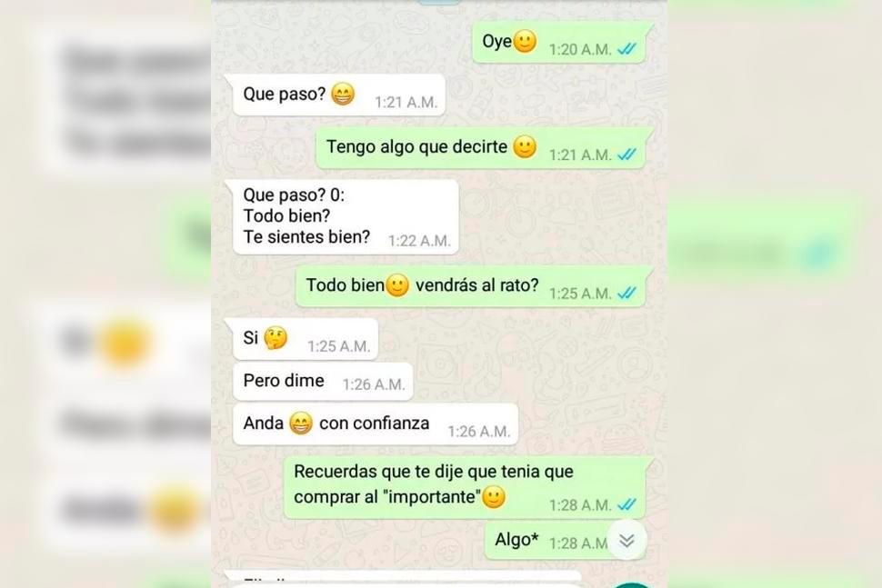Click the smiley emoji after 'Tengo algo que decirte'
This screenshot has width=882, height=588.
[525, 146]
